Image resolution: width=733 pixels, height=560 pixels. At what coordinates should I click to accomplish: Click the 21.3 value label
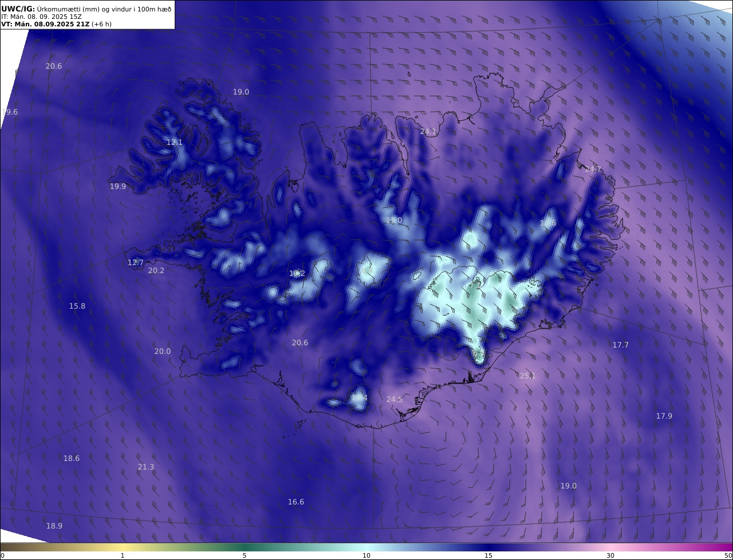click(x=146, y=467)
